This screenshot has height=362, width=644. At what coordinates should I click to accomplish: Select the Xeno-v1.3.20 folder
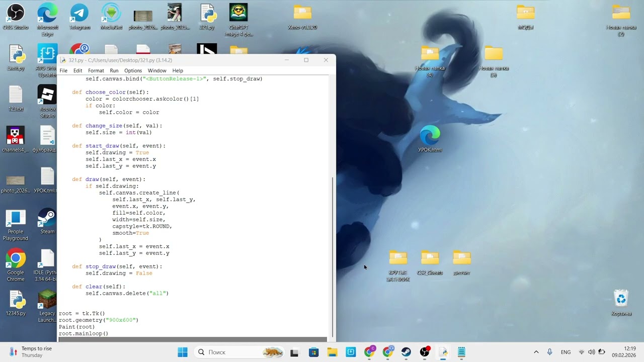[x=302, y=17]
